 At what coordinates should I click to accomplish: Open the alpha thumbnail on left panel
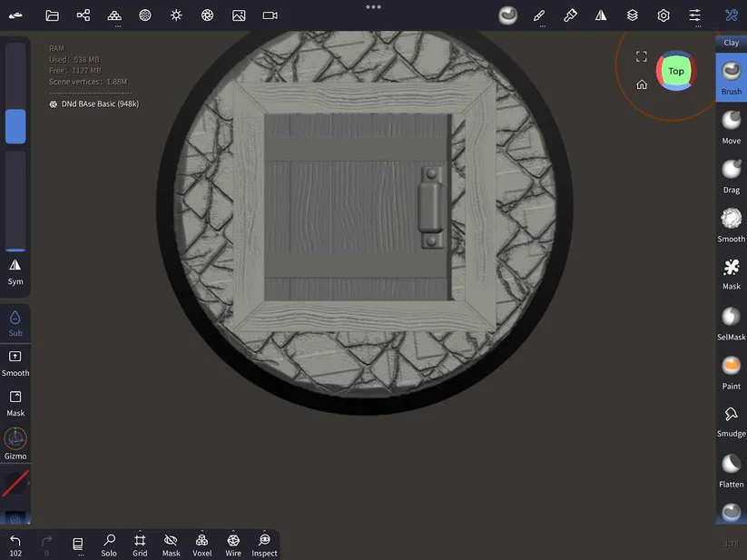click(x=15, y=517)
